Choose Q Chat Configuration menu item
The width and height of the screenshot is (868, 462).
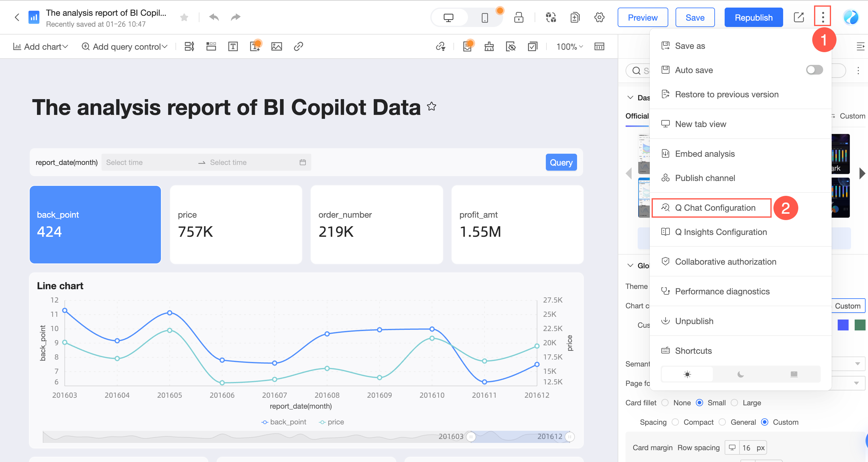tap(715, 208)
